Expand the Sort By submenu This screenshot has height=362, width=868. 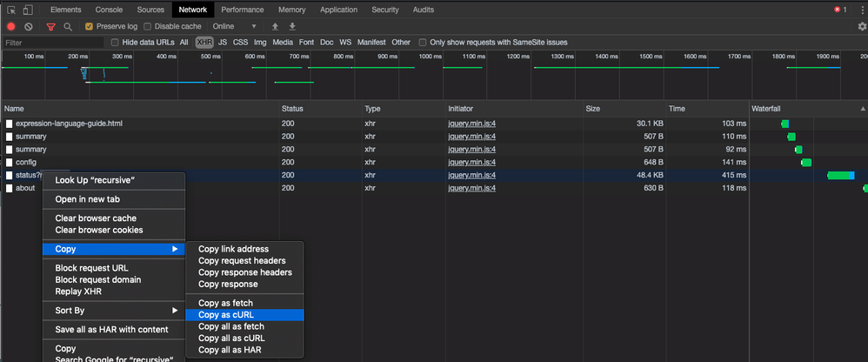point(113,311)
